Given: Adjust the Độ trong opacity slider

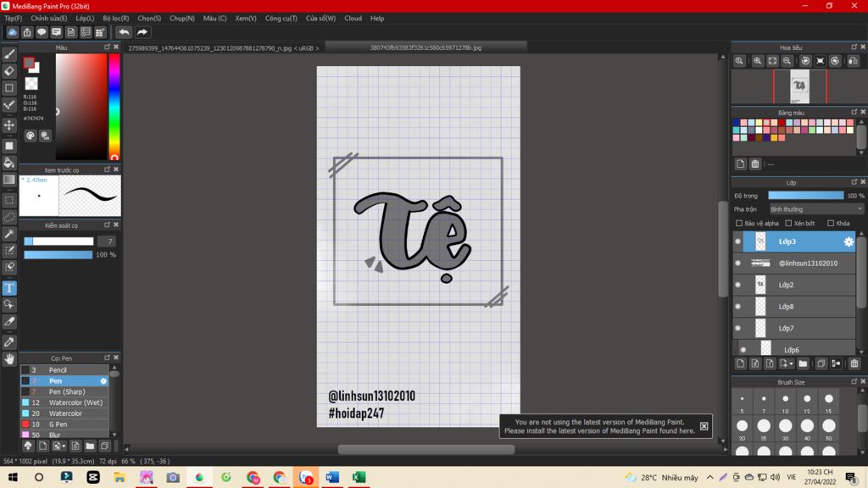Looking at the screenshot, I should (806, 196).
